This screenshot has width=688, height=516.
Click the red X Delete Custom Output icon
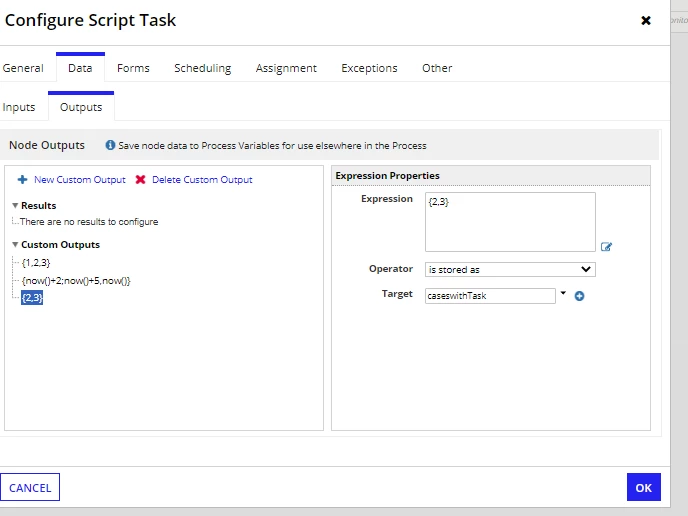point(140,179)
